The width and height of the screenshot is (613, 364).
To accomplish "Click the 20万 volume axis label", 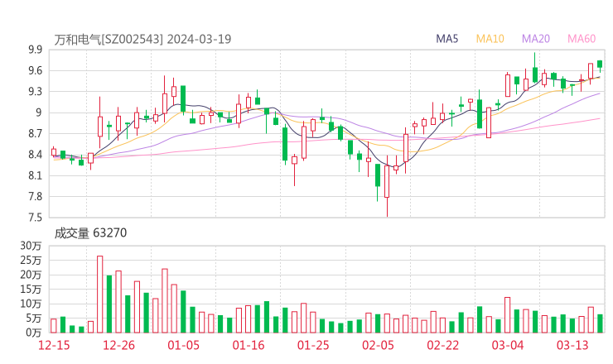I will tap(31, 275).
